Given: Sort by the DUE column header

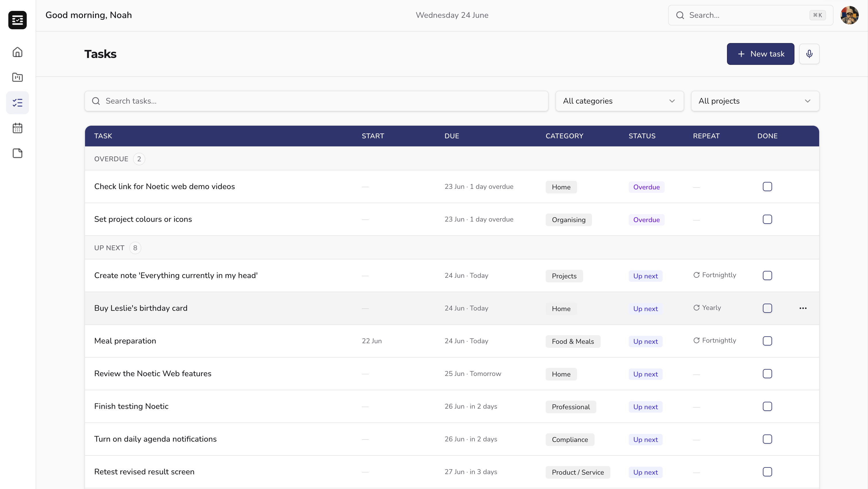Looking at the screenshot, I should pos(452,136).
